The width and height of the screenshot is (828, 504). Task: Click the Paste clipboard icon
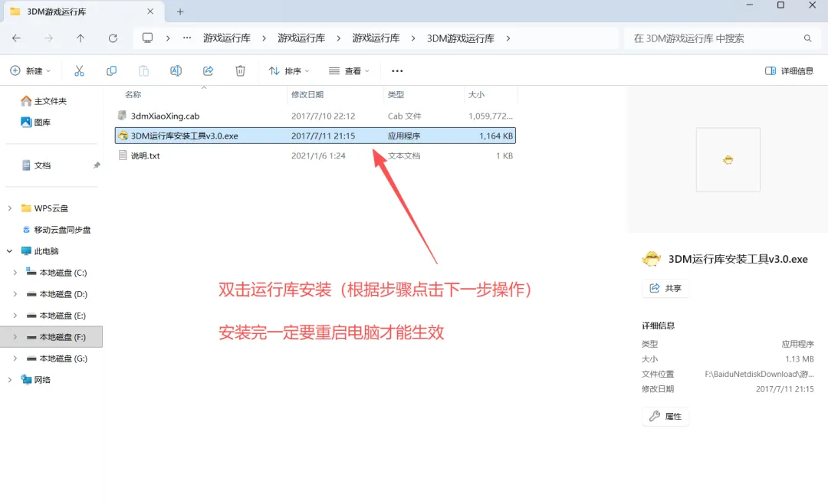pos(143,70)
